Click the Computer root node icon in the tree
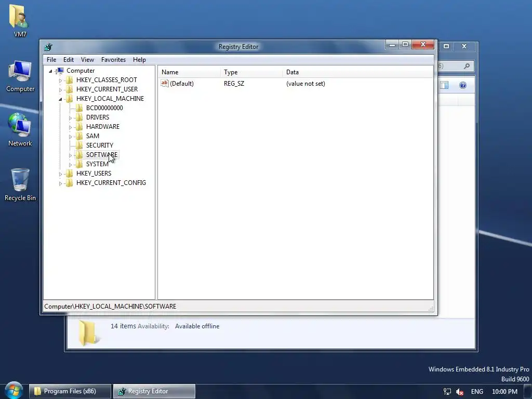Screen dimensions: 532x399 (x=60, y=71)
